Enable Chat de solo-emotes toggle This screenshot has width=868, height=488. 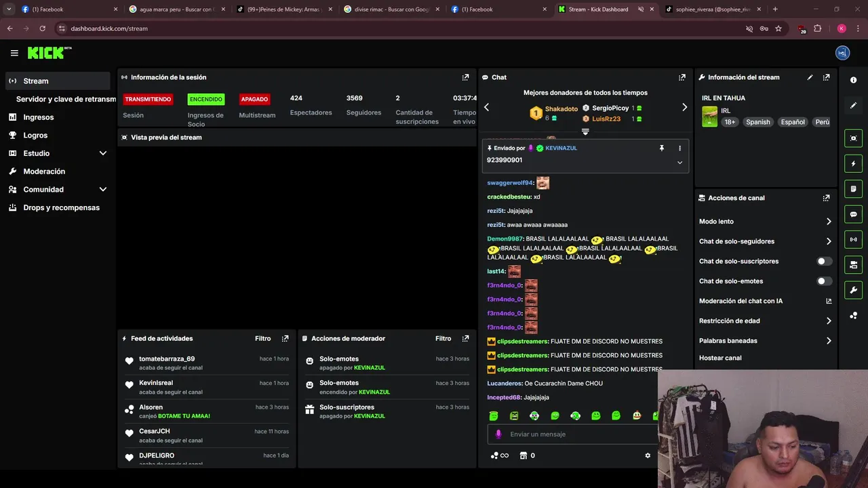click(x=825, y=281)
